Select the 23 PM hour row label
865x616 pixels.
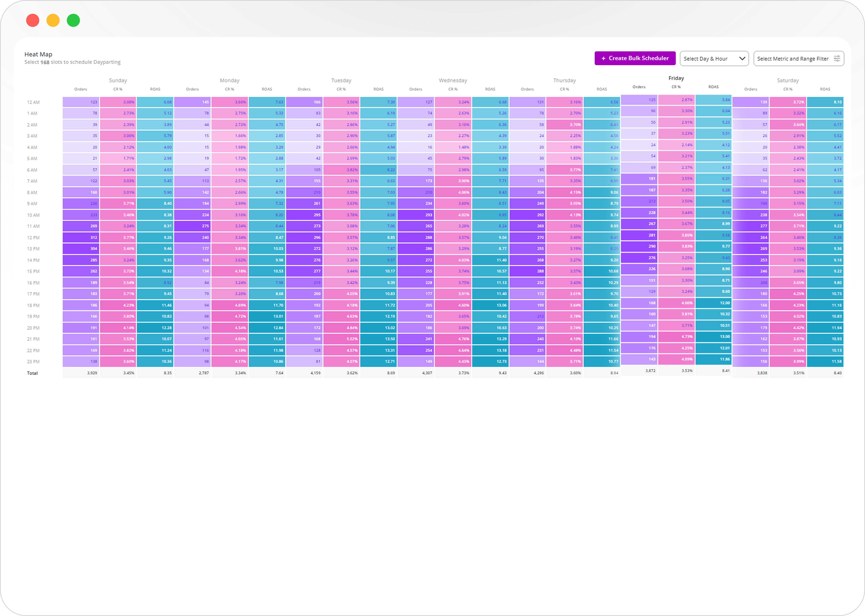pyautogui.click(x=33, y=361)
